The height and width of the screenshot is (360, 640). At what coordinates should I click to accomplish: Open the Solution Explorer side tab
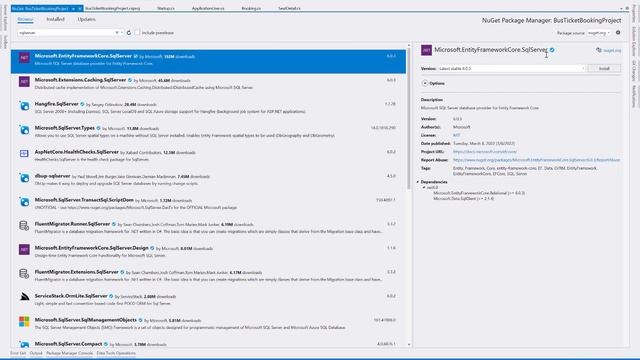[634, 42]
